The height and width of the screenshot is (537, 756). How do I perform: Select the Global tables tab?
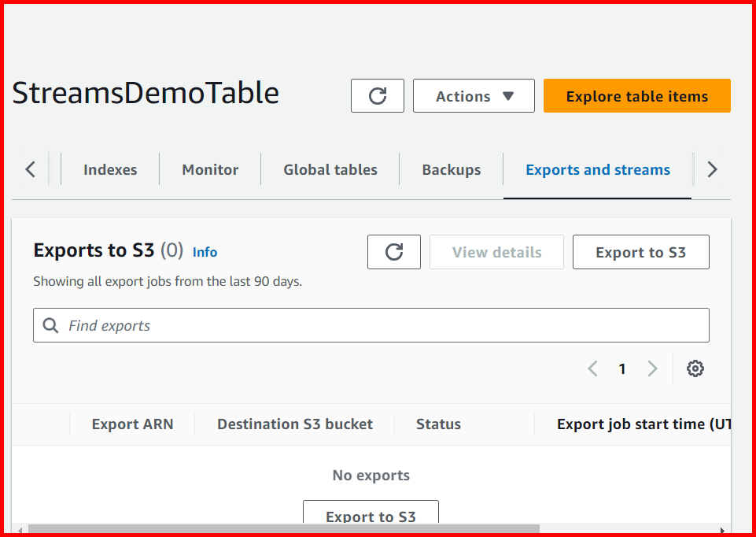[x=330, y=169]
